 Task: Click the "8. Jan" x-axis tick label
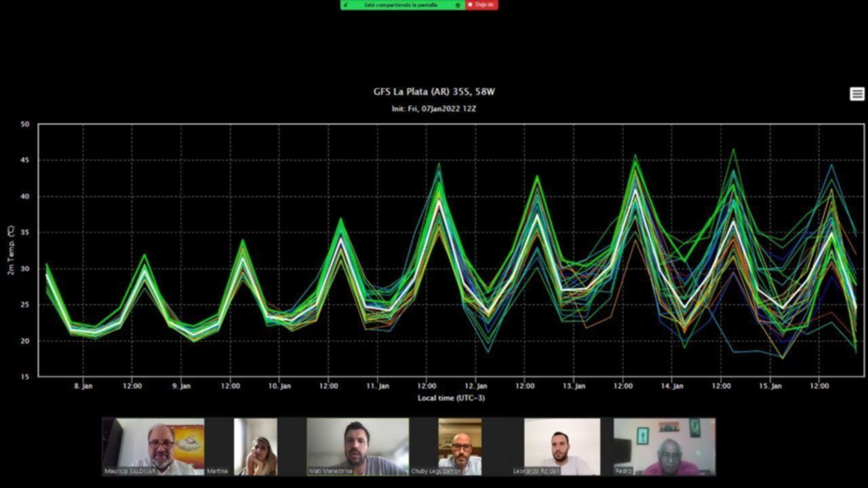tap(83, 386)
